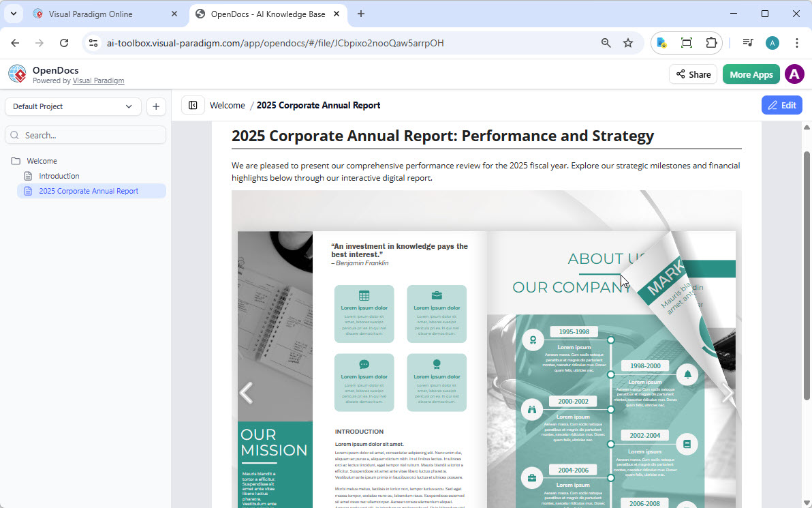Reload the page with the refresh icon
Viewport: 812px width, 508px height.
[63, 42]
